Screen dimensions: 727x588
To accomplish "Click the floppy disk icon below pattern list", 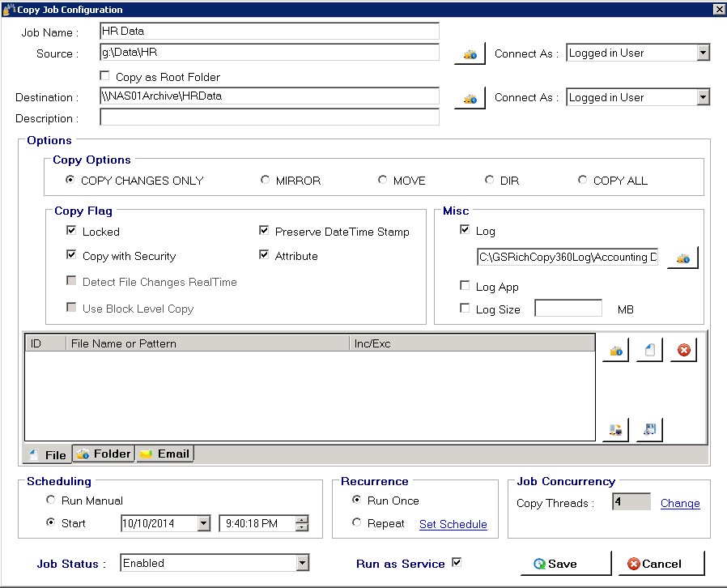I will 649,430.
